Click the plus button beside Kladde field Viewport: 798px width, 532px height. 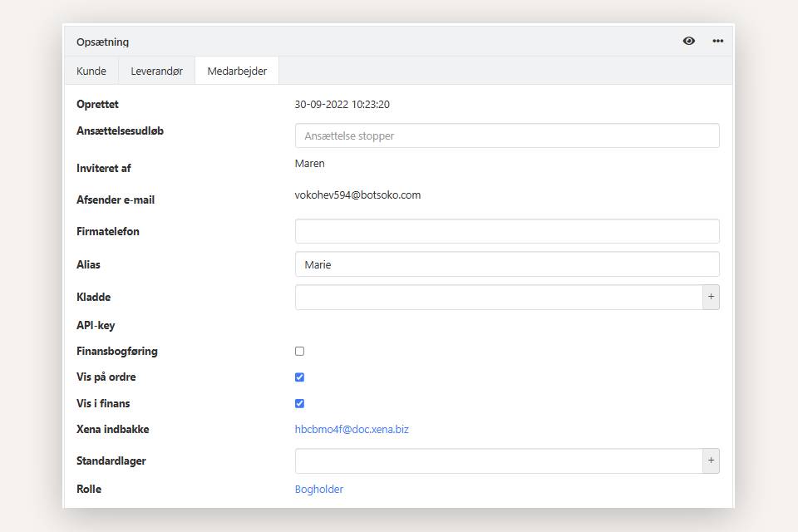[x=711, y=297]
